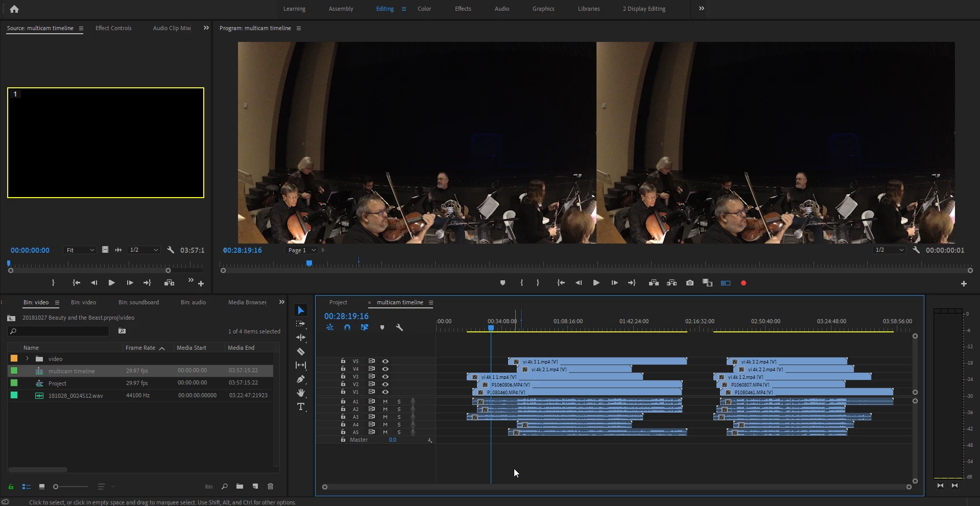Open the Media Browser tab

coord(247,302)
